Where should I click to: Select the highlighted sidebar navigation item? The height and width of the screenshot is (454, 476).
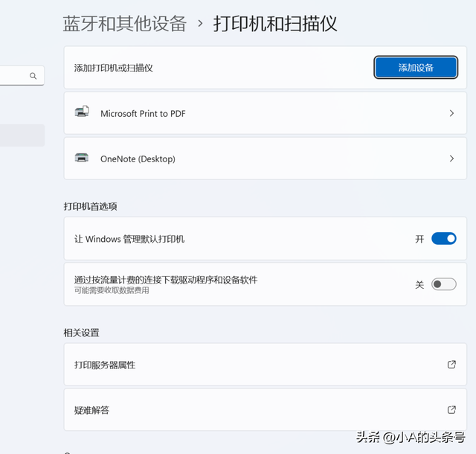(x=22, y=135)
